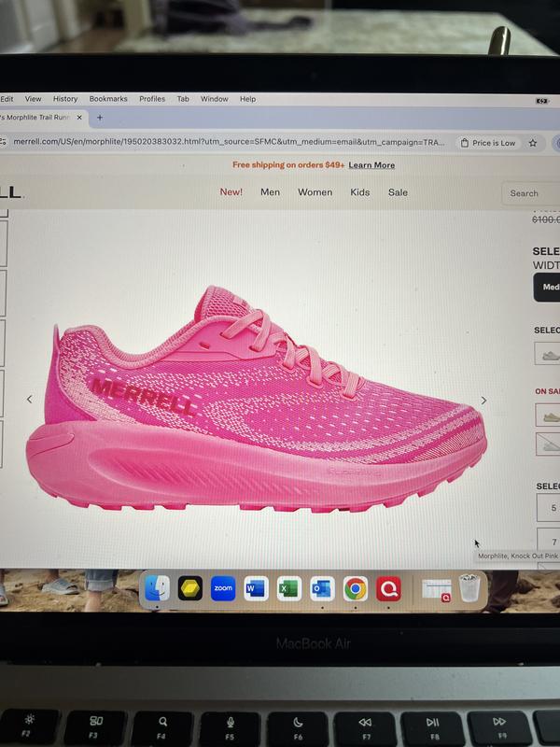Open the Men navigation category

[270, 192]
